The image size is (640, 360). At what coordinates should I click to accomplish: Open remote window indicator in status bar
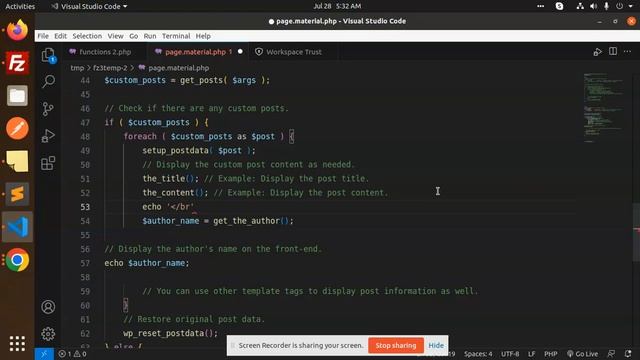pos(44,354)
